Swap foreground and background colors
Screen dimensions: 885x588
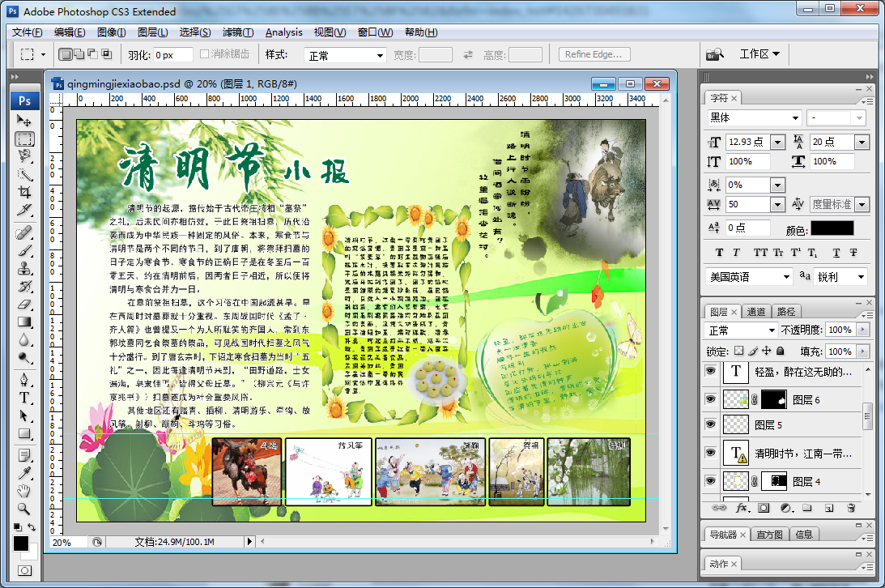tap(32, 527)
